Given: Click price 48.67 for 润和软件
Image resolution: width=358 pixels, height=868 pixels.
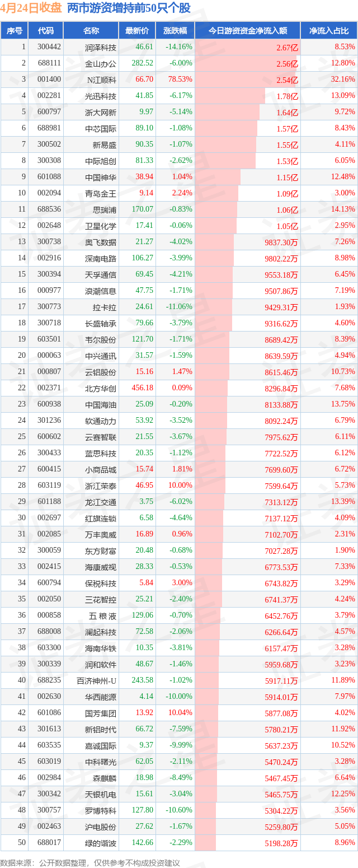Looking at the screenshot, I should coord(144,664).
